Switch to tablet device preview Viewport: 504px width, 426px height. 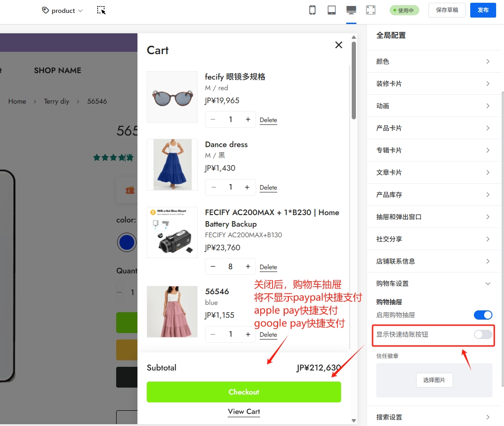click(332, 10)
